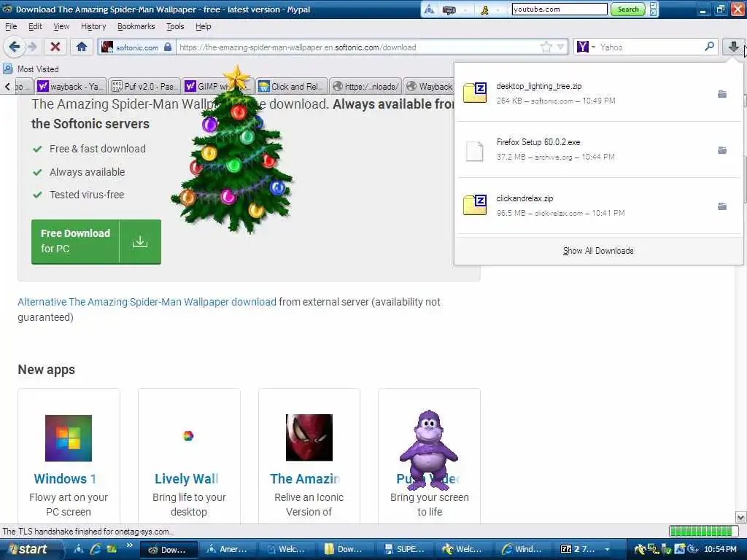
Task: Open Alternative Spider-Man Wallpaper download link
Action: (x=147, y=302)
